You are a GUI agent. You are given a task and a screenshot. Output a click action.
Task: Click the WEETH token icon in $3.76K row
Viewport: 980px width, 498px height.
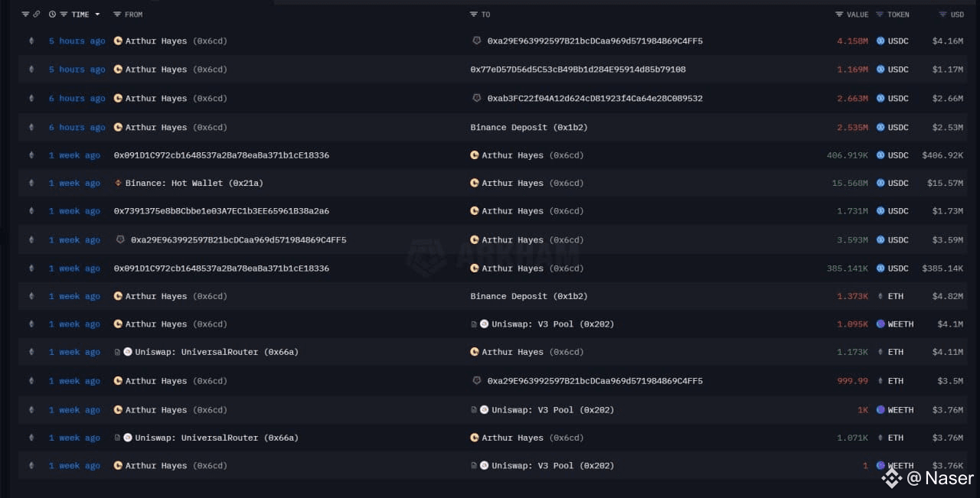(880, 466)
